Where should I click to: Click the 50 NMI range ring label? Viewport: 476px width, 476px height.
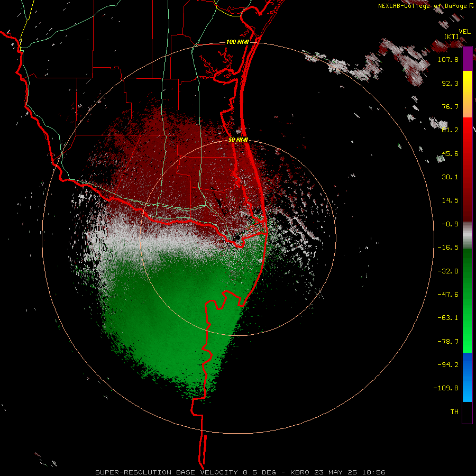pyautogui.click(x=238, y=140)
